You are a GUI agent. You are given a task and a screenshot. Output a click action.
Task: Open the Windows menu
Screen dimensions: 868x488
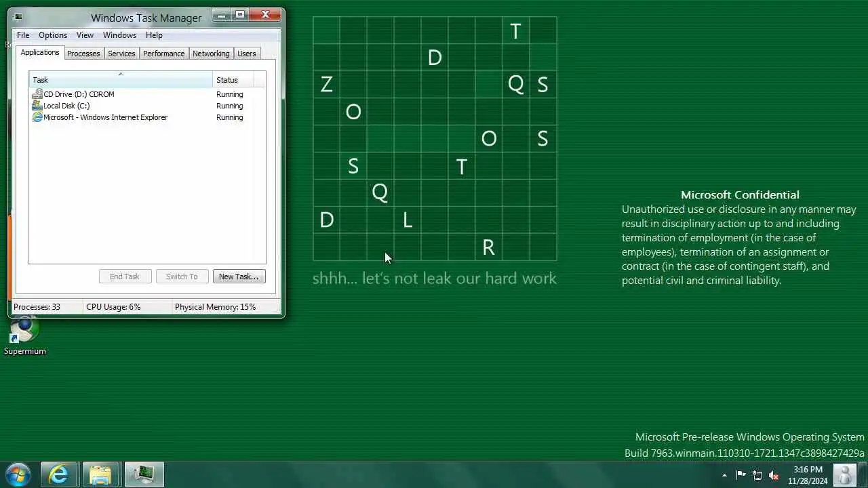119,35
